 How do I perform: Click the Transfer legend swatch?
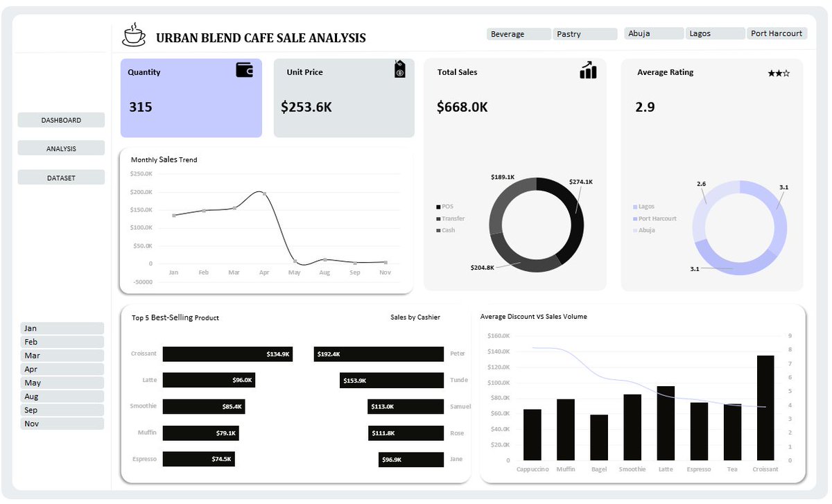(438, 218)
